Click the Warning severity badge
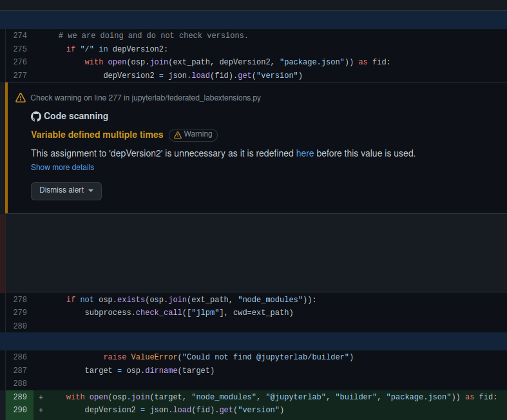 [x=193, y=135]
